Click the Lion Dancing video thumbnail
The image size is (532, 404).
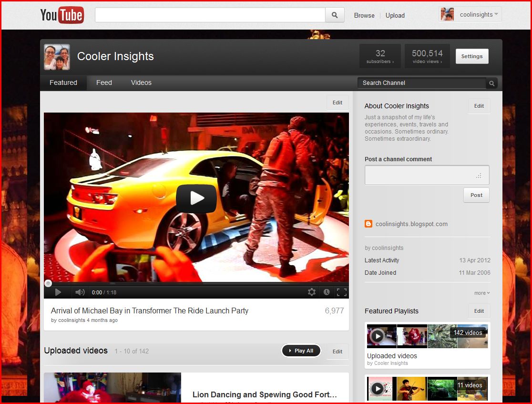113,387
